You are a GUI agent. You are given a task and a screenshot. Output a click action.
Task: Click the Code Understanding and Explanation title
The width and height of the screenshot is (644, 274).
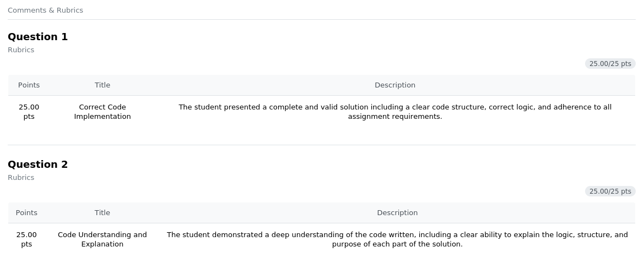tap(102, 239)
